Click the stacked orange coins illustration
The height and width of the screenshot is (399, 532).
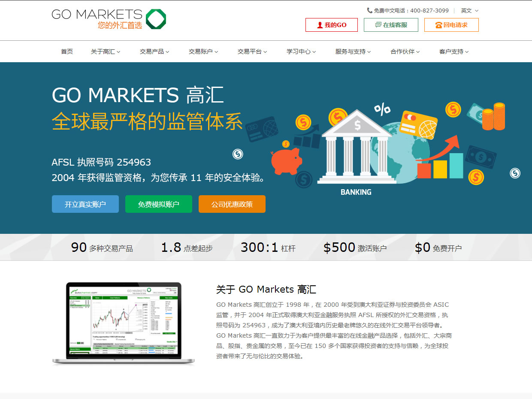tap(493, 116)
